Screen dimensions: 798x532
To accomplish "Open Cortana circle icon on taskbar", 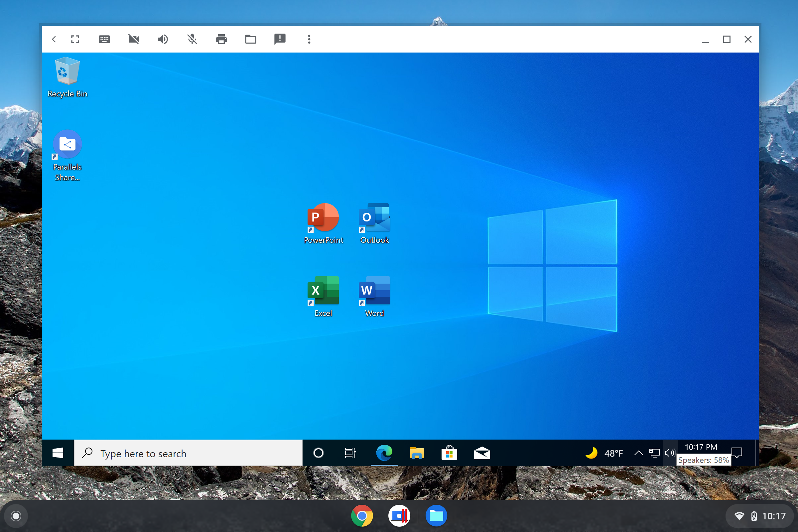I will (x=319, y=453).
